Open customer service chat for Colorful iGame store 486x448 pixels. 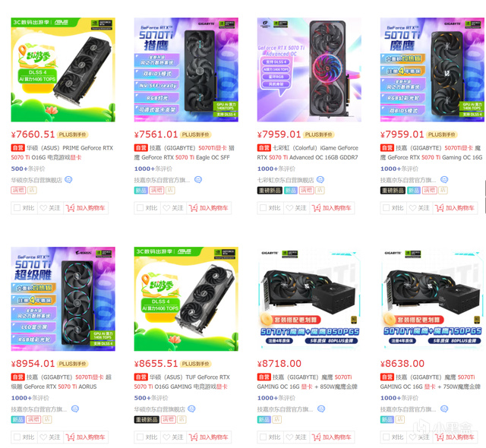click(320, 180)
